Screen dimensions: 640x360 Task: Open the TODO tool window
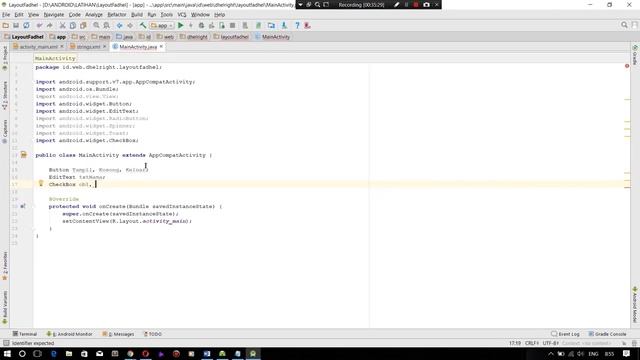pos(153,334)
